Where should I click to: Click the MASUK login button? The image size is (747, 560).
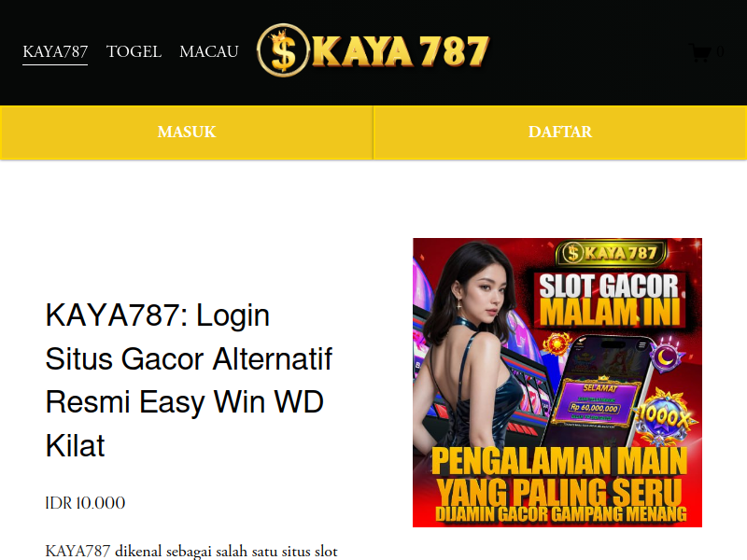[187, 132]
